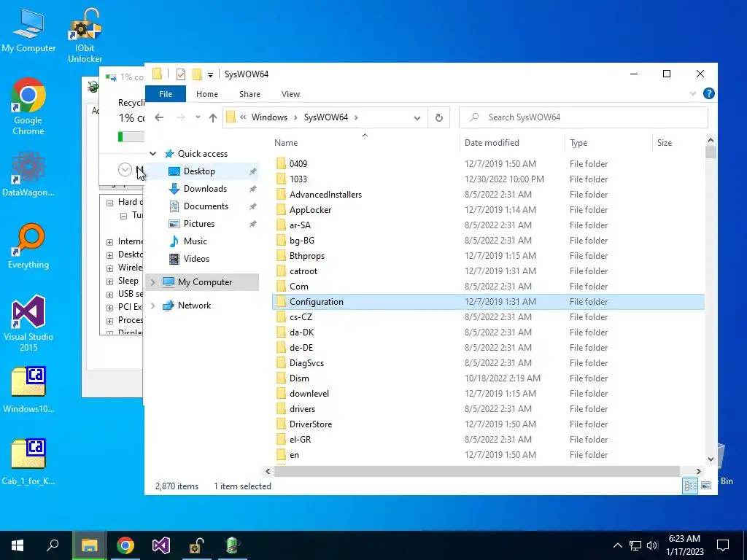Open Visual Studio 2015 desktop shortcut

[28, 323]
